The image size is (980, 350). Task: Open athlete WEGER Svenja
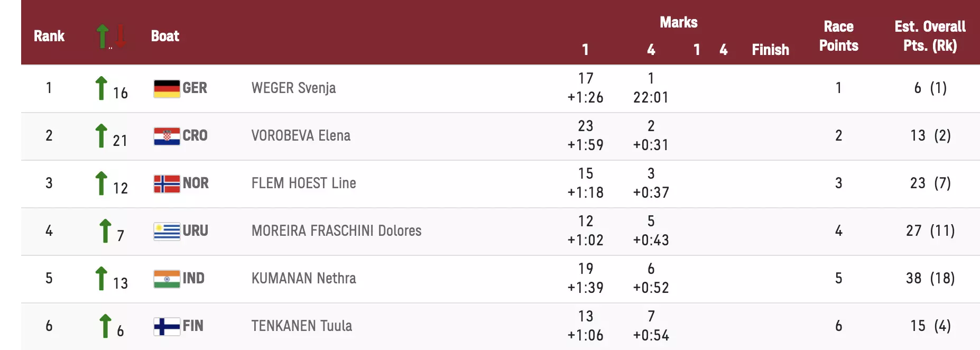click(x=293, y=88)
